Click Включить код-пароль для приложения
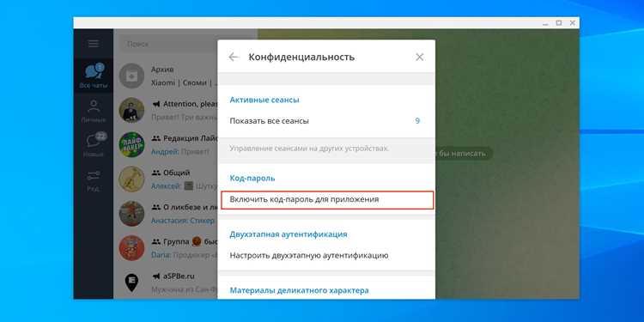The image size is (644, 322). pyautogui.click(x=327, y=199)
